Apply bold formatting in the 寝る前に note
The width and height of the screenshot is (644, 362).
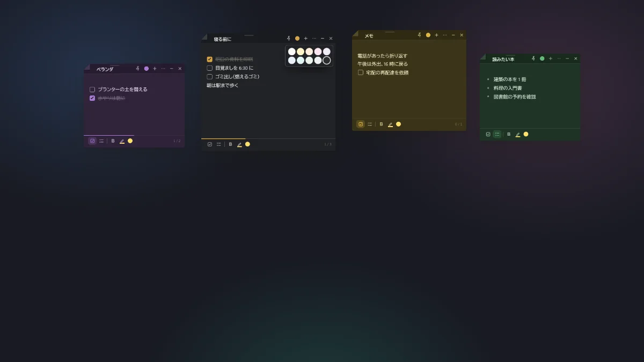click(230, 144)
